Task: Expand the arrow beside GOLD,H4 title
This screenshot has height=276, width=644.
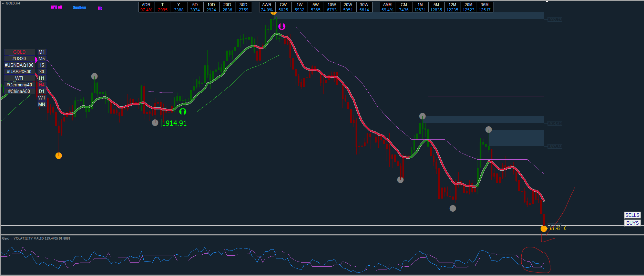Action: pyautogui.click(x=3, y=3)
